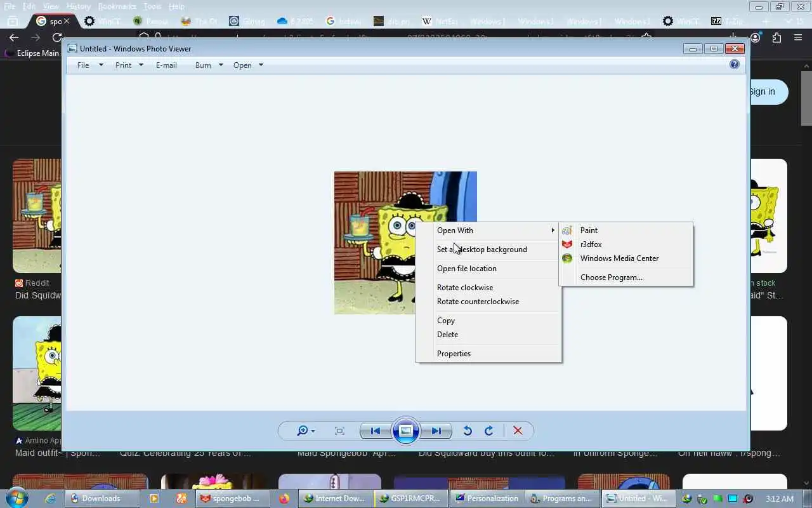The height and width of the screenshot is (508, 812).
Task: Choose Set as desktop background
Action: click(x=488, y=250)
